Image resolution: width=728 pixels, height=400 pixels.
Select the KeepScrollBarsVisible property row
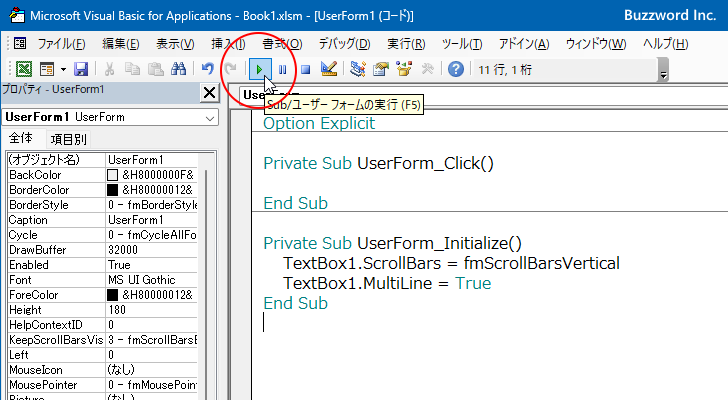pos(102,340)
